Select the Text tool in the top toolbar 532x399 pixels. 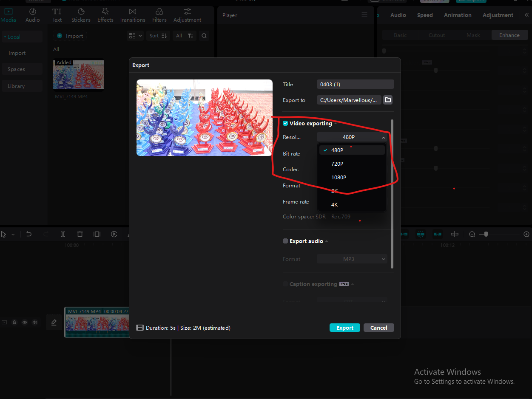(57, 15)
